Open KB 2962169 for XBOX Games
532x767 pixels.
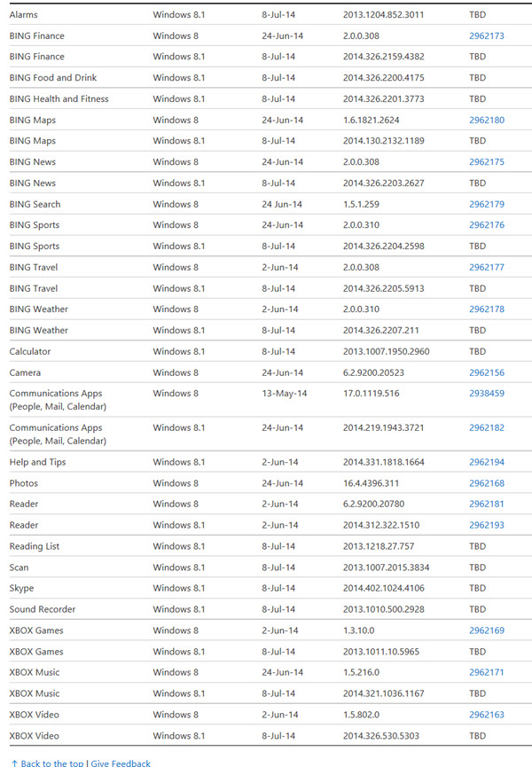tap(486, 631)
